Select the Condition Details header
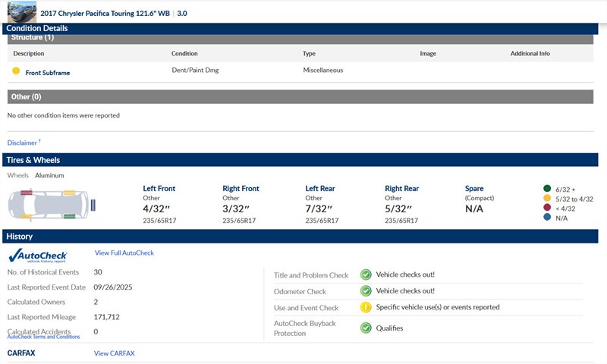This screenshot has width=607, height=364. tap(300, 28)
